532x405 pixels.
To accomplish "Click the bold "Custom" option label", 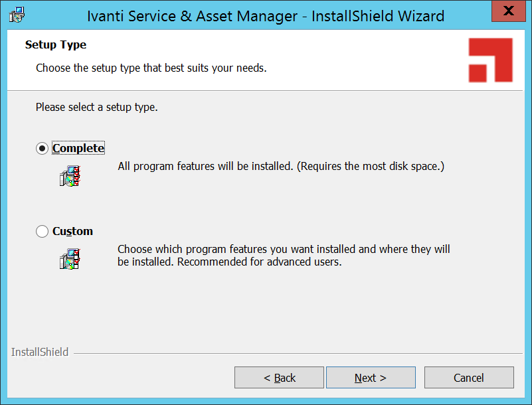I will pos(73,232).
